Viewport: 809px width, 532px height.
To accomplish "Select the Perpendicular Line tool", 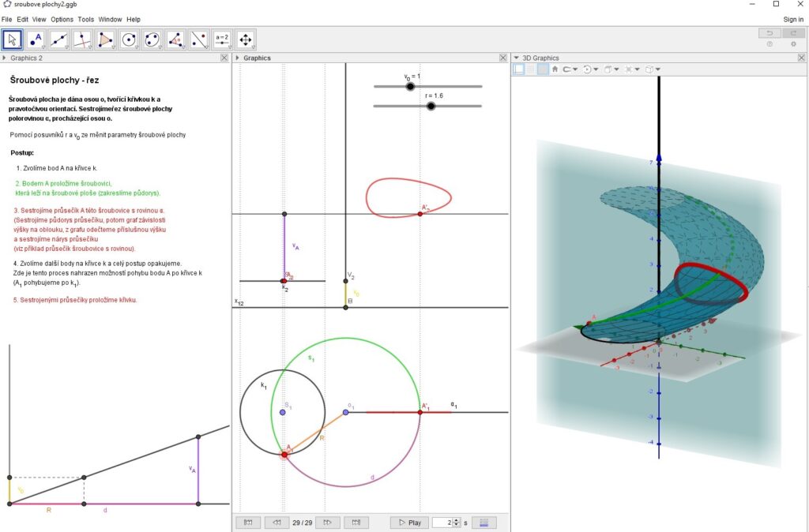I will (x=82, y=39).
